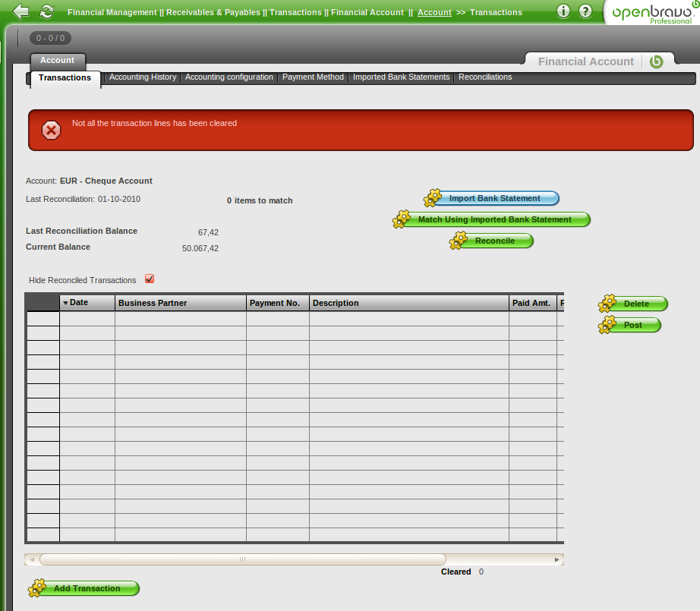The width and height of the screenshot is (700, 611).
Task: Open the About information icon
Action: click(x=563, y=11)
